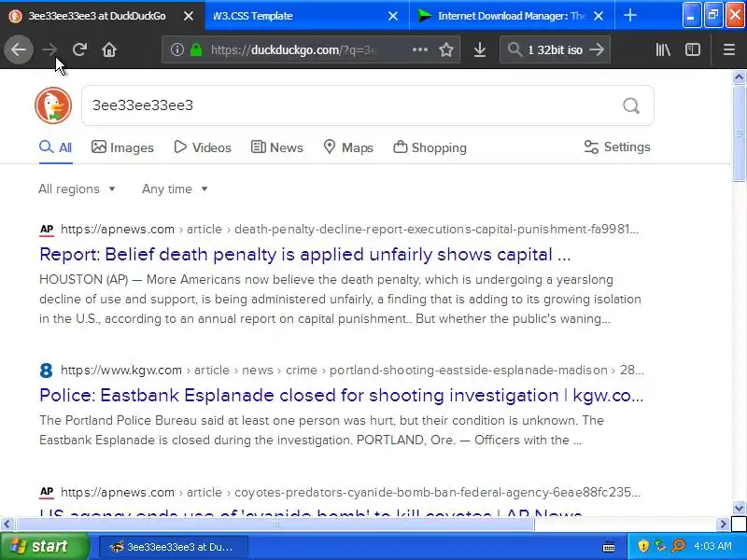Open the on-screen keyboard taskbar icon
The height and width of the screenshot is (560, 747).
609,547
